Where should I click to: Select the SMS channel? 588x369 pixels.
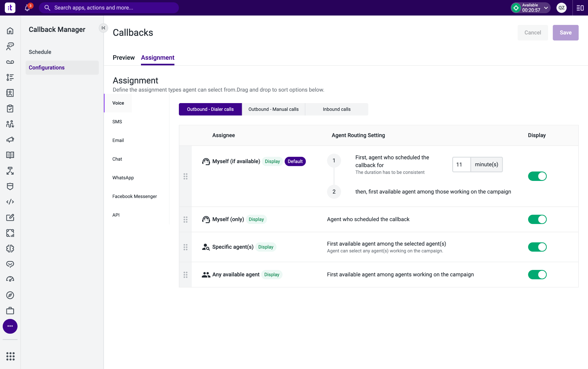117,122
